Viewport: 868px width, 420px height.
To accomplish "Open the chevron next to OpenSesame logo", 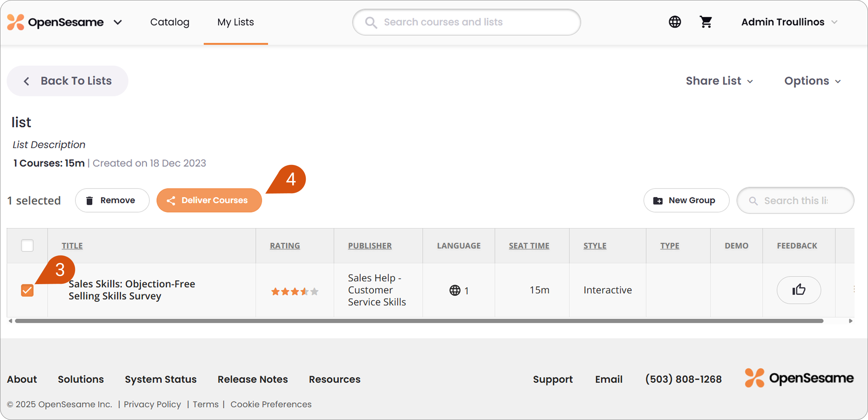I will 118,22.
